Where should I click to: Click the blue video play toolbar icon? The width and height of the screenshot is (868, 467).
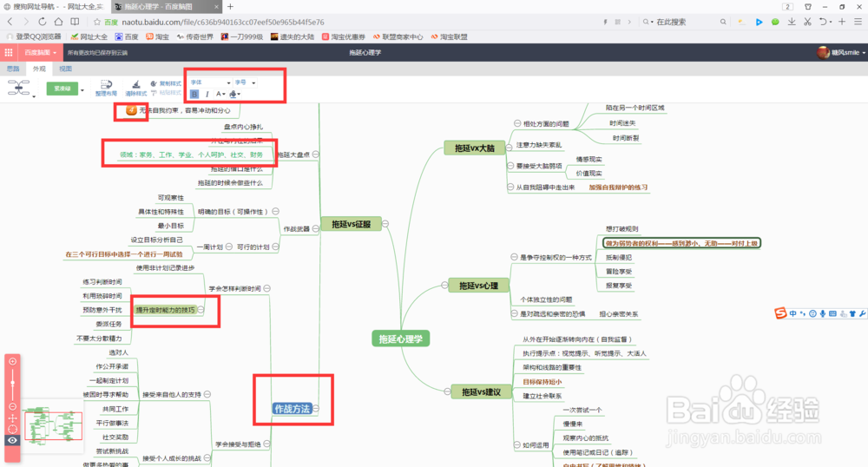pos(759,22)
